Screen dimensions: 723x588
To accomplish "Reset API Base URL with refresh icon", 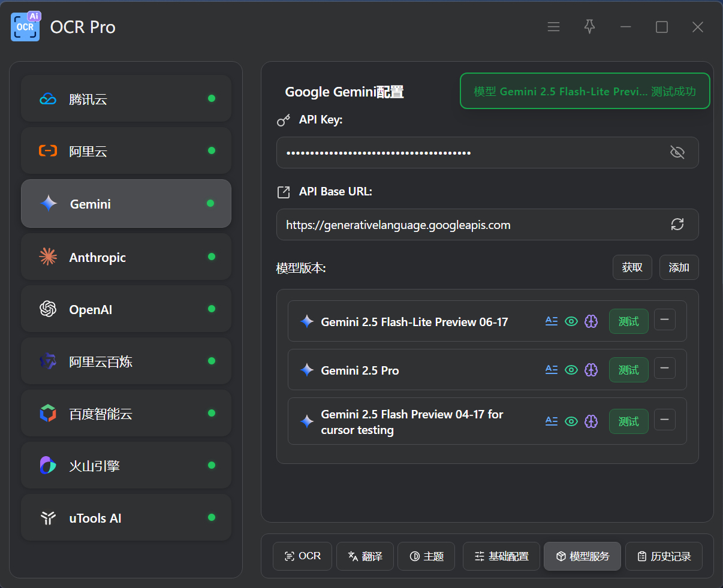I will (677, 224).
